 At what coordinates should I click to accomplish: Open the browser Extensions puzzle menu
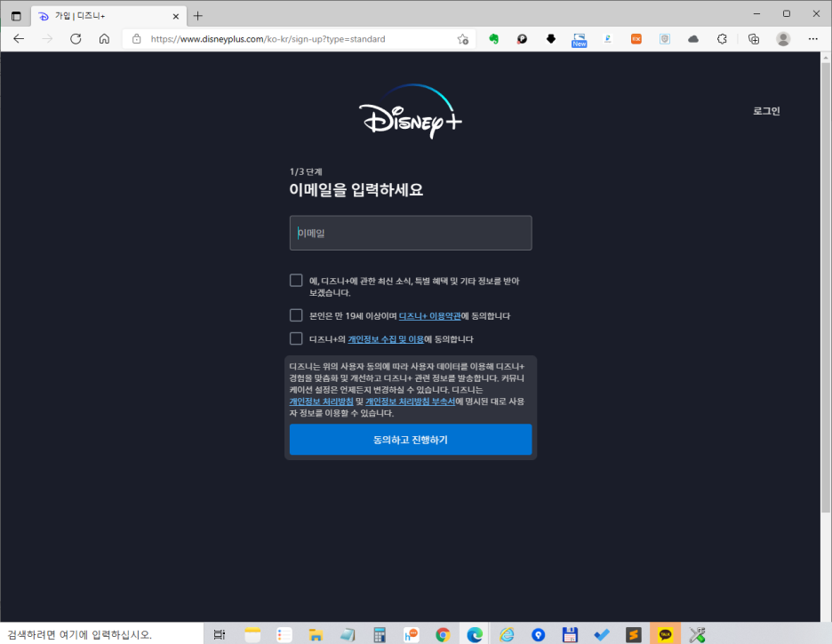(722, 39)
